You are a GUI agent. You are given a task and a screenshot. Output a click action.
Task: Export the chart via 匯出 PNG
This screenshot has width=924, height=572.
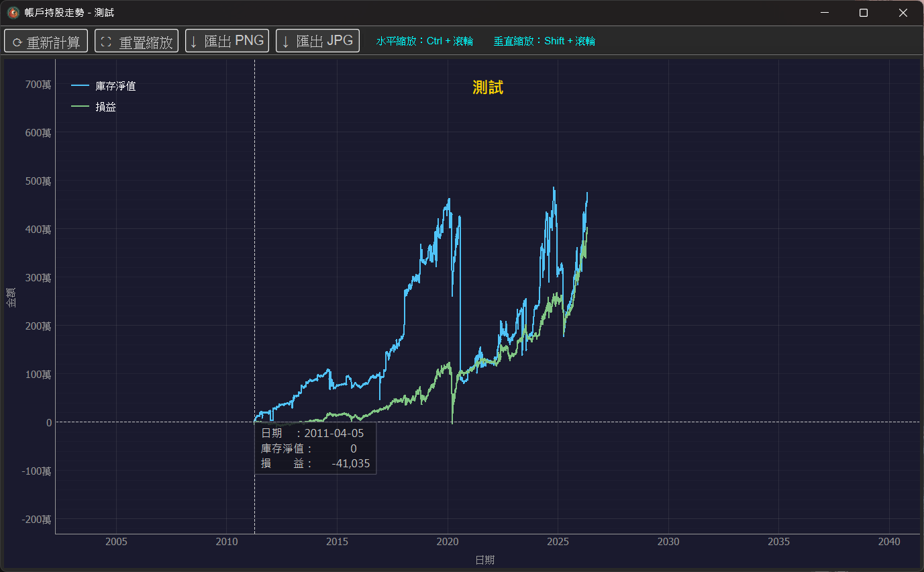227,41
